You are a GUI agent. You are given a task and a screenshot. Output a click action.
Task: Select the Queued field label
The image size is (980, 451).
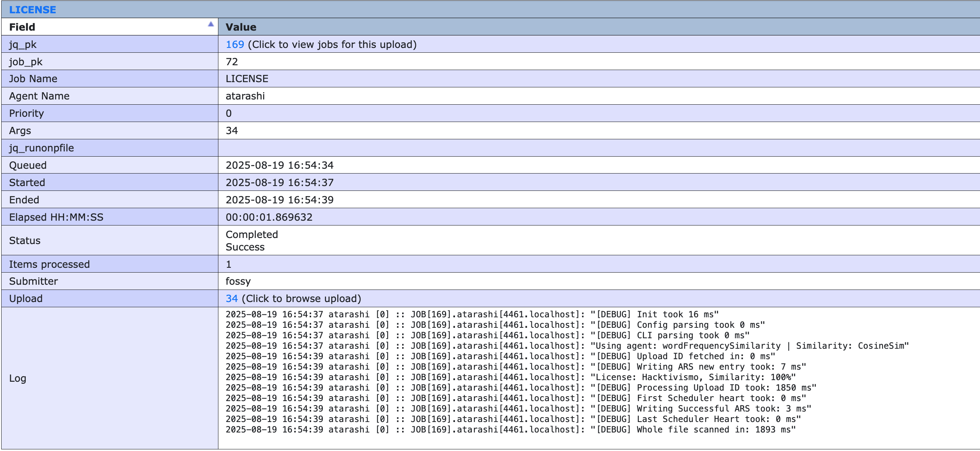click(28, 165)
